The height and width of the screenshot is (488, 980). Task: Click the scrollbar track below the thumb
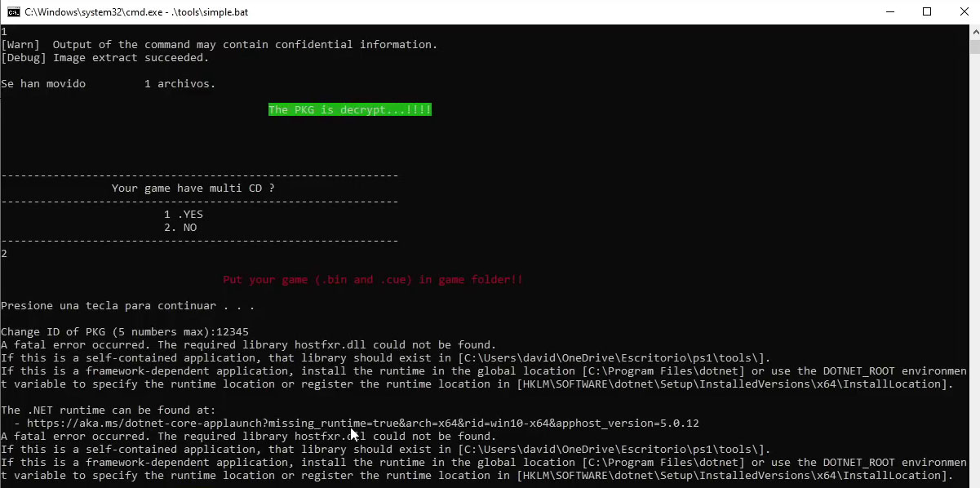point(973,269)
